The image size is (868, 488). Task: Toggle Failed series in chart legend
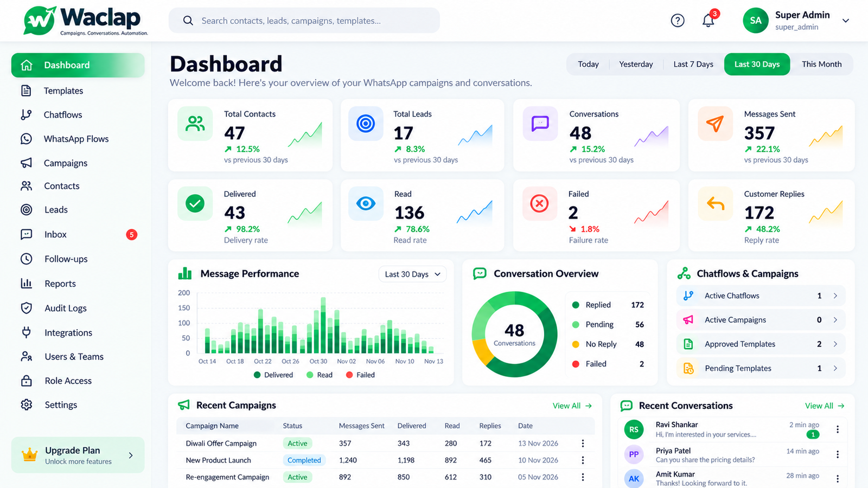360,375
